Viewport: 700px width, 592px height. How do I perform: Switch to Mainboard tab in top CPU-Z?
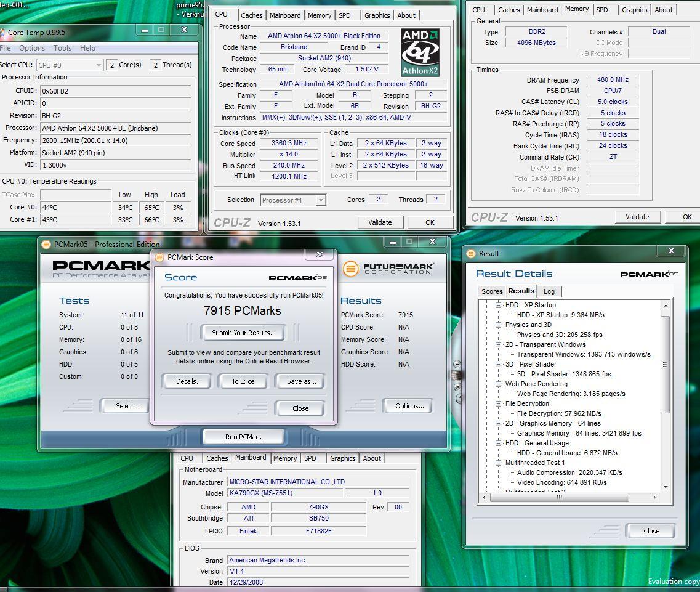coord(285,15)
